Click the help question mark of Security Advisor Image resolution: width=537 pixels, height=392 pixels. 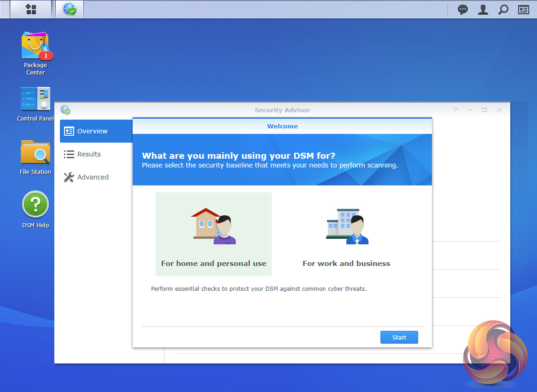click(455, 110)
